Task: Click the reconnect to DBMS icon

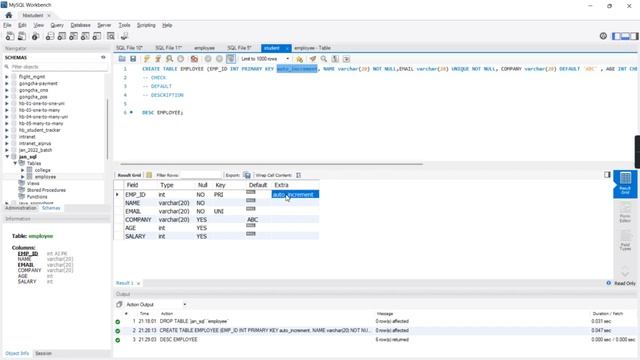Action: pyautogui.click(x=124, y=36)
